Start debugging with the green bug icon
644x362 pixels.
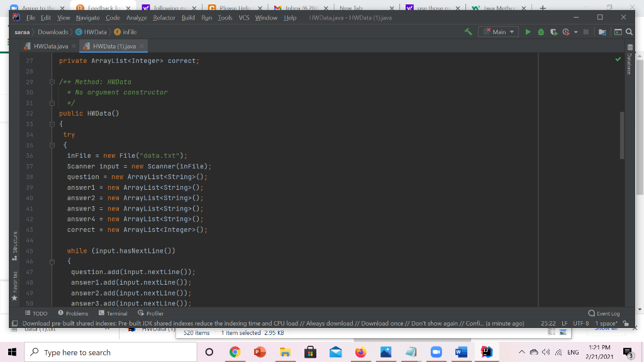tap(541, 31)
